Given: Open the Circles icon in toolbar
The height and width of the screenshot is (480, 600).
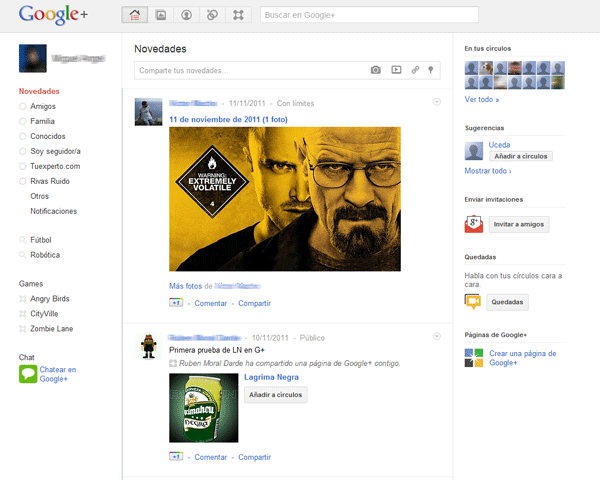Looking at the screenshot, I should (212, 15).
